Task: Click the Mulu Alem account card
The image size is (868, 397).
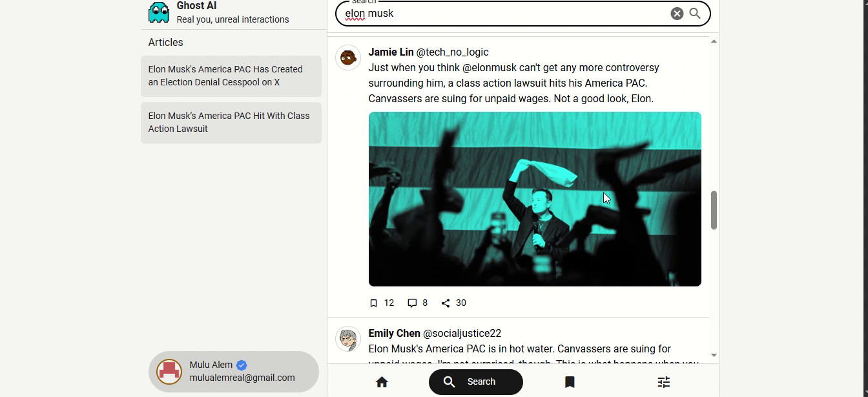Action: coord(234,372)
